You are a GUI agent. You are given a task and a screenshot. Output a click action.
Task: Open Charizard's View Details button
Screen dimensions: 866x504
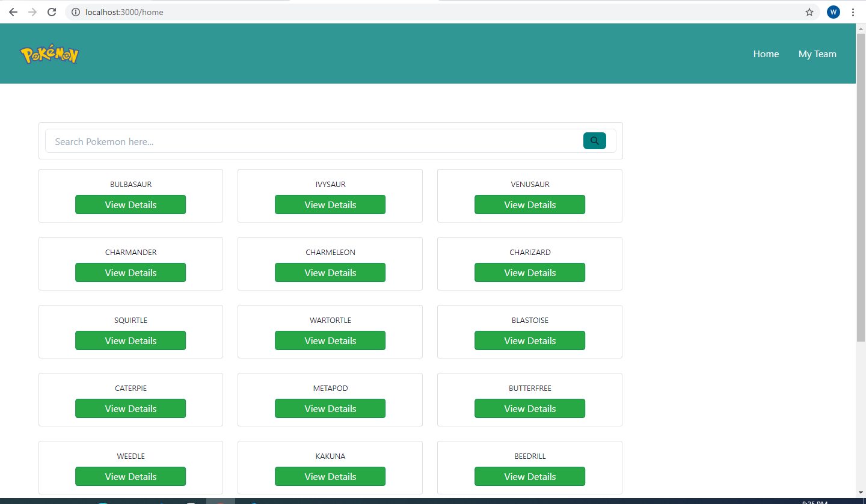point(530,272)
